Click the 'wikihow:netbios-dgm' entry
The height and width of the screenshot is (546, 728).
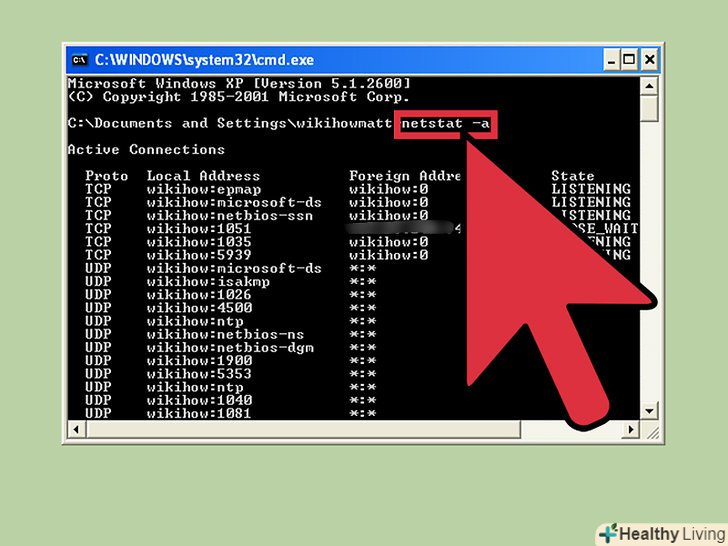click(230, 348)
